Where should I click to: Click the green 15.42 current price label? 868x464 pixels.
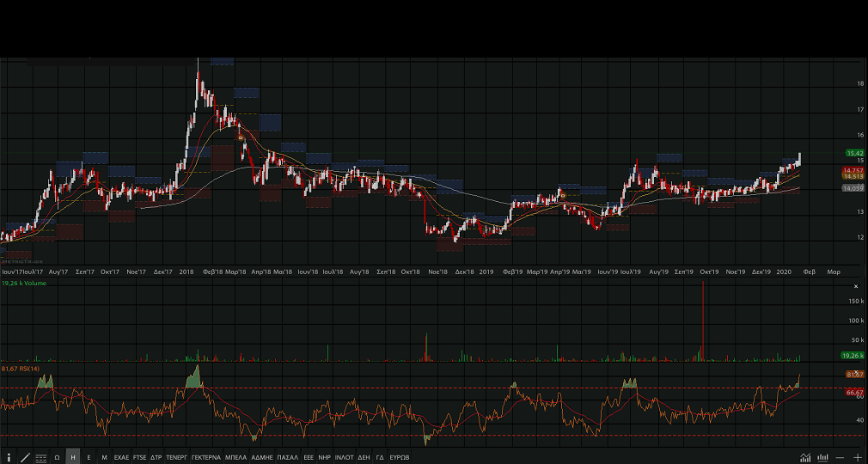point(853,153)
